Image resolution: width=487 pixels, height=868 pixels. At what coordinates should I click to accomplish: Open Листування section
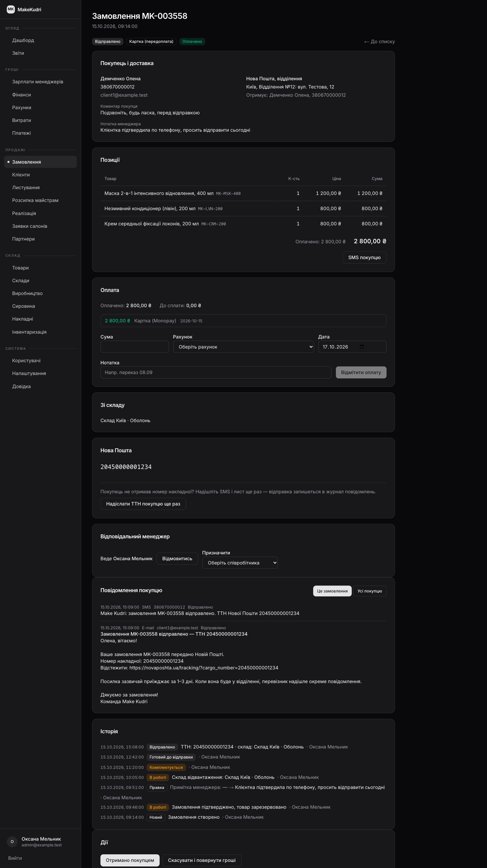[40, 188]
